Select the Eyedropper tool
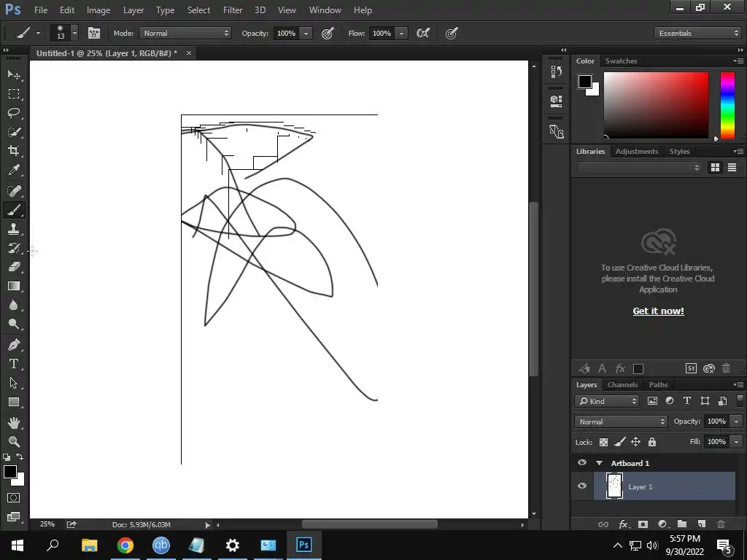The width and height of the screenshot is (747, 560). (x=14, y=170)
